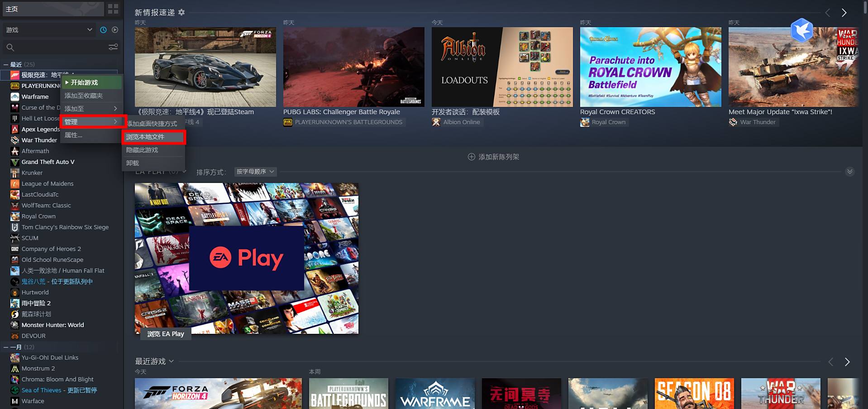
Task: Expand the 添加至 submenu
Action: 91,109
